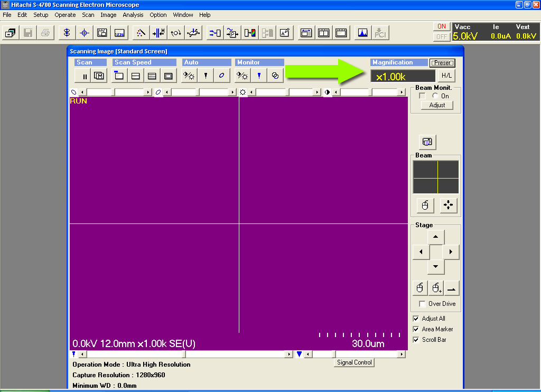Turn the accelerating voltage ON

(442, 26)
